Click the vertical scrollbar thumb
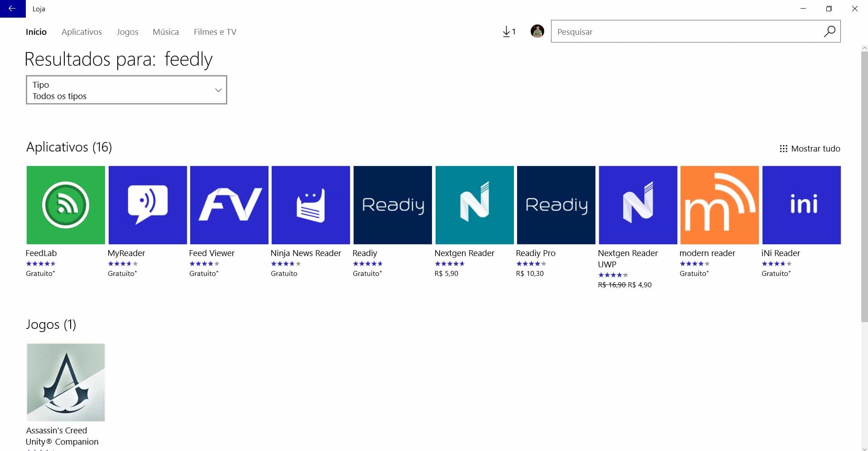Viewport: 868px width, 451px height. click(x=864, y=186)
